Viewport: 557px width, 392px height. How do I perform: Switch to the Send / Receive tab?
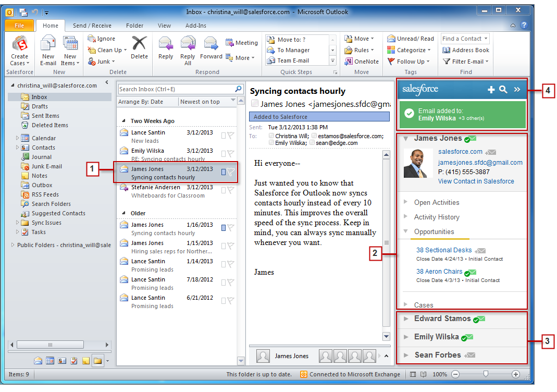[92, 26]
